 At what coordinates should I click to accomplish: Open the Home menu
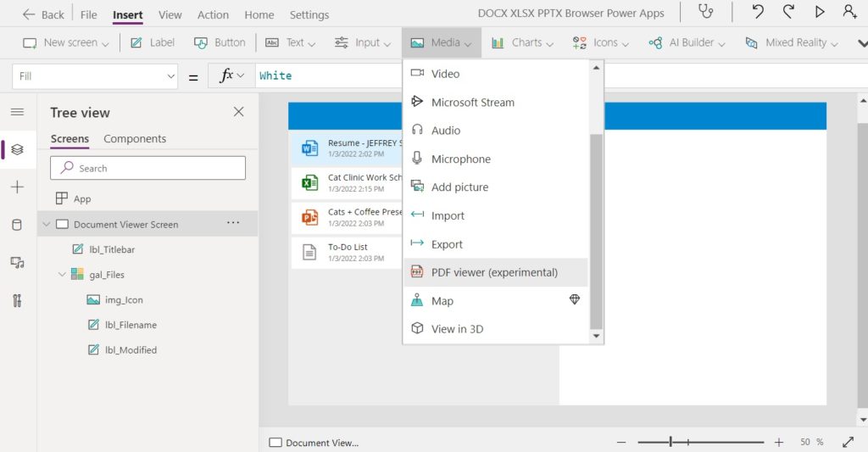[259, 15]
